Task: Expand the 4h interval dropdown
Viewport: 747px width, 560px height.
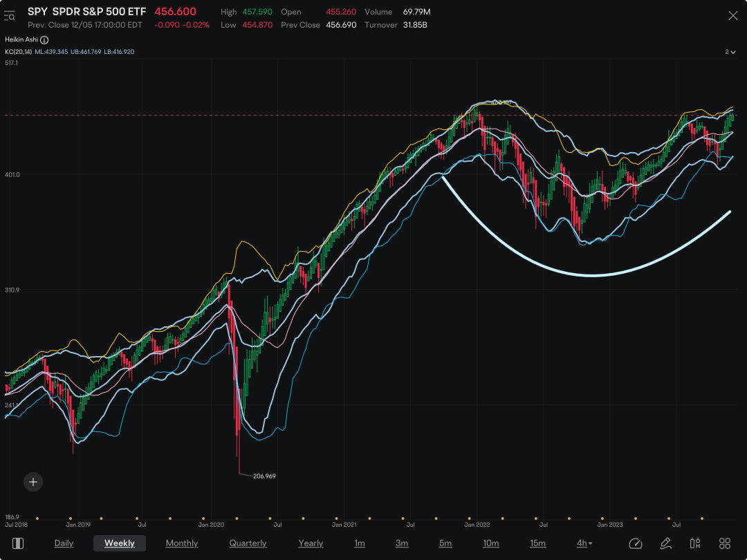Action: pos(584,543)
